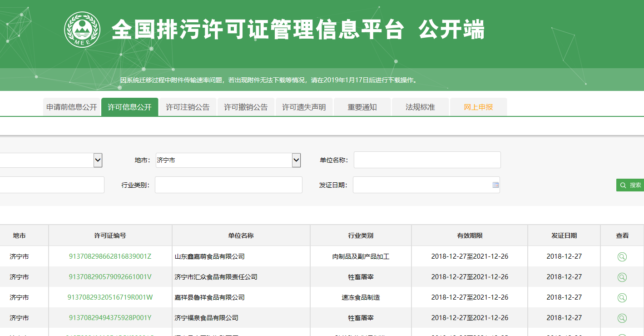Screen dimensions: 644x336
Task: Expand the 地市 dropdown showing 济宁市
Action: tap(296, 160)
